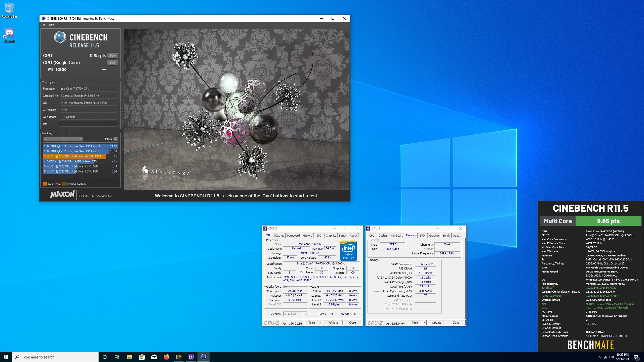
Task: Show hidden system tray icons
Action: click(599, 357)
